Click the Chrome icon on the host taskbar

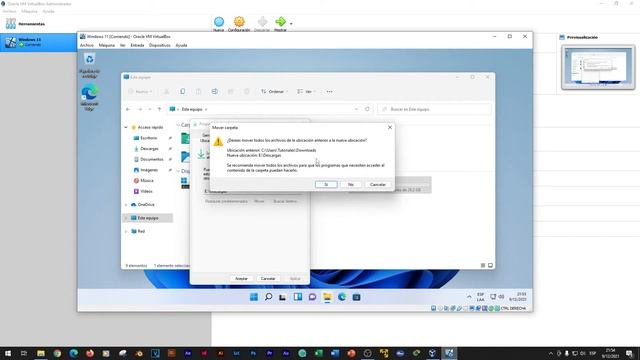pos(57,353)
